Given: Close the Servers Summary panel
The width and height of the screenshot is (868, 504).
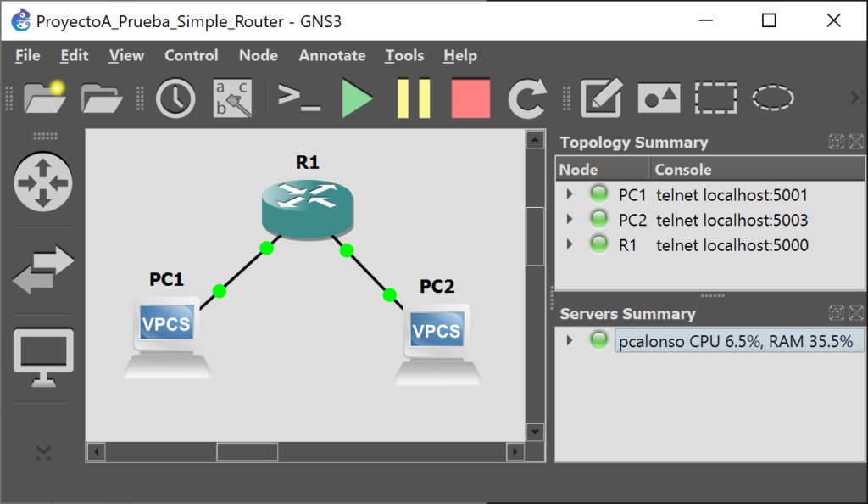Looking at the screenshot, I should click(x=856, y=313).
